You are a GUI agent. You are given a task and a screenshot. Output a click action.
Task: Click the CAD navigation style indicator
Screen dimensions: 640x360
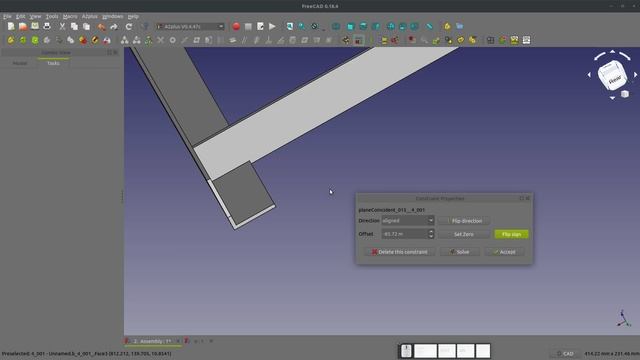[566, 353]
